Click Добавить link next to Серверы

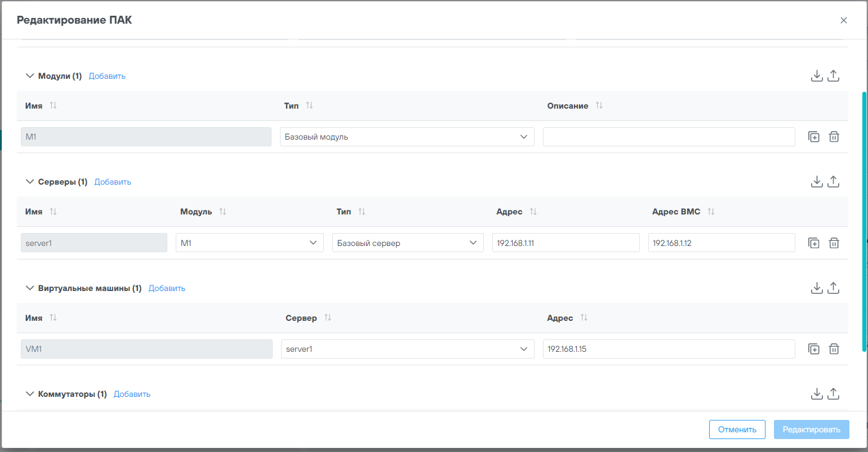click(113, 182)
